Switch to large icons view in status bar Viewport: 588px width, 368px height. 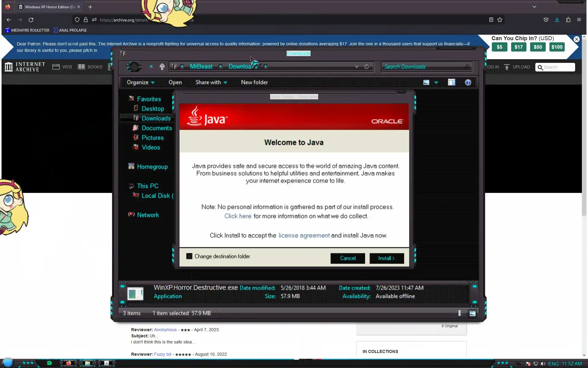click(472, 313)
